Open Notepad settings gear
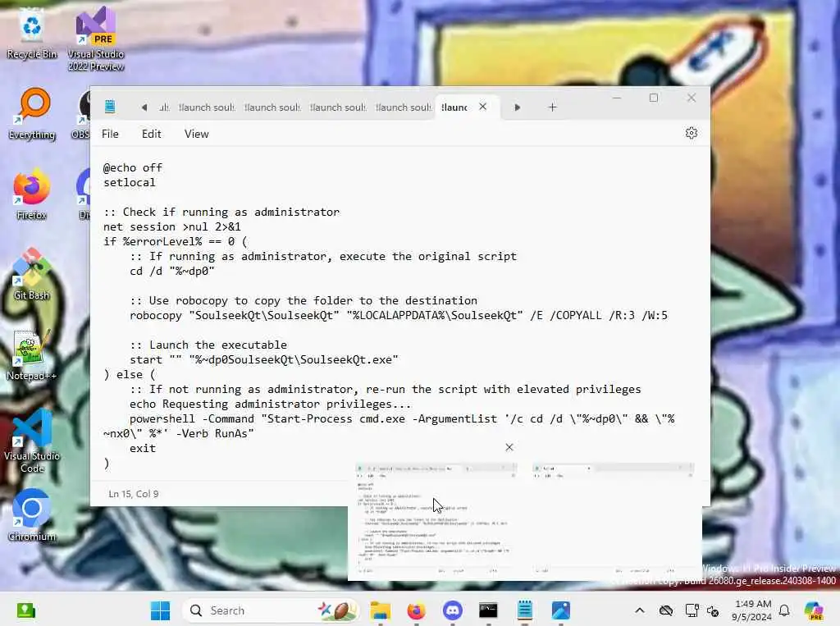The height and width of the screenshot is (626, 840). click(x=691, y=133)
